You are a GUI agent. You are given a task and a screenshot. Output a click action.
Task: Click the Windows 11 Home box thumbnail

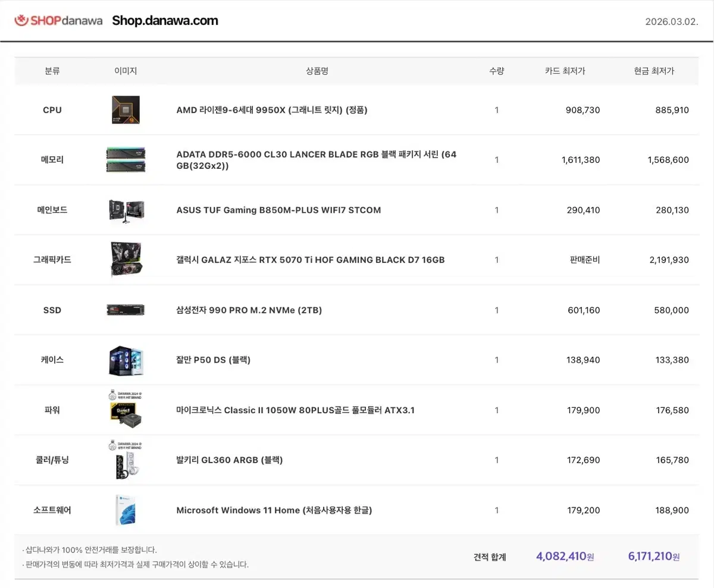point(126,510)
